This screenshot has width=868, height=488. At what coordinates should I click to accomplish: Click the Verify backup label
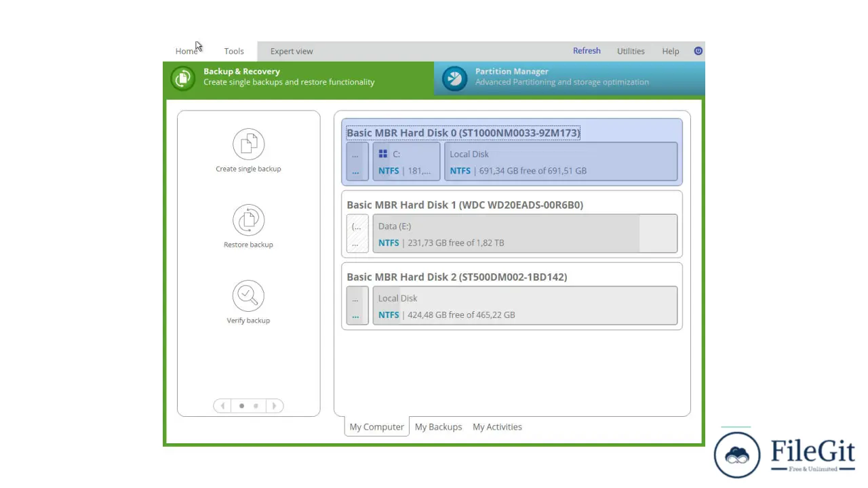pos(248,321)
